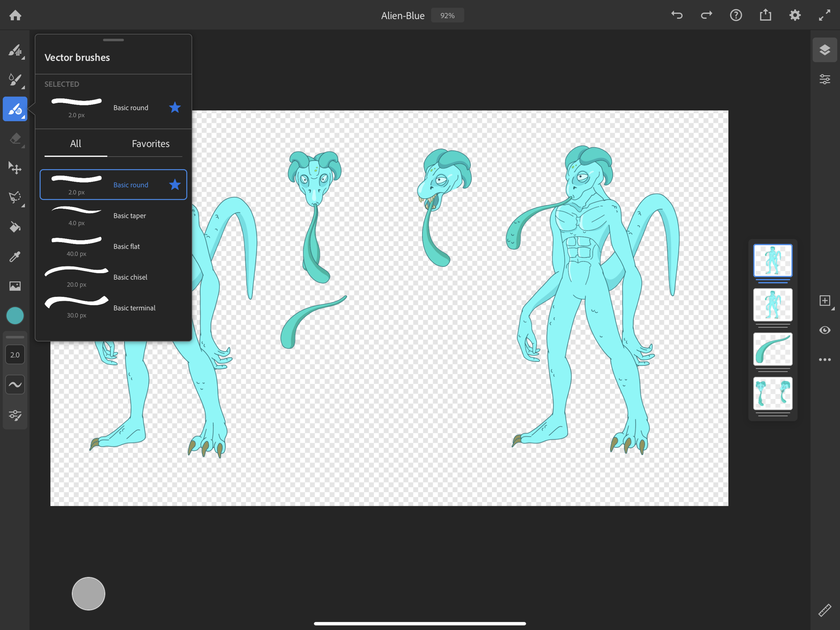Select the tail layer thumbnail
Screen dimensions: 840x630
[772, 349]
